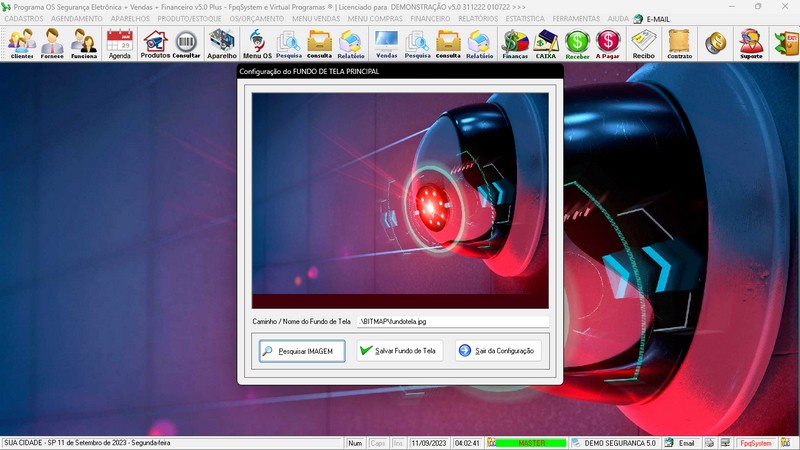The height and width of the screenshot is (450, 800).
Task: Click the Email button in status bar
Action: click(680, 443)
